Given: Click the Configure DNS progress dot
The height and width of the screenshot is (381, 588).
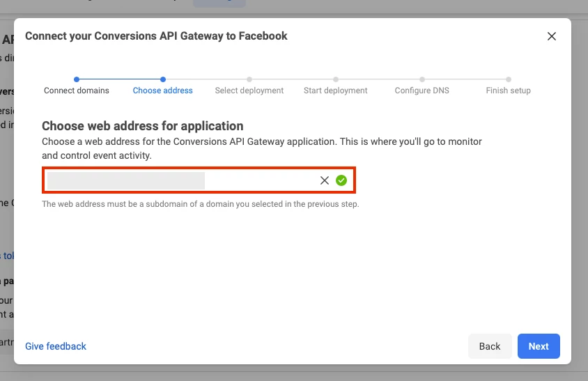Looking at the screenshot, I should click(x=422, y=79).
